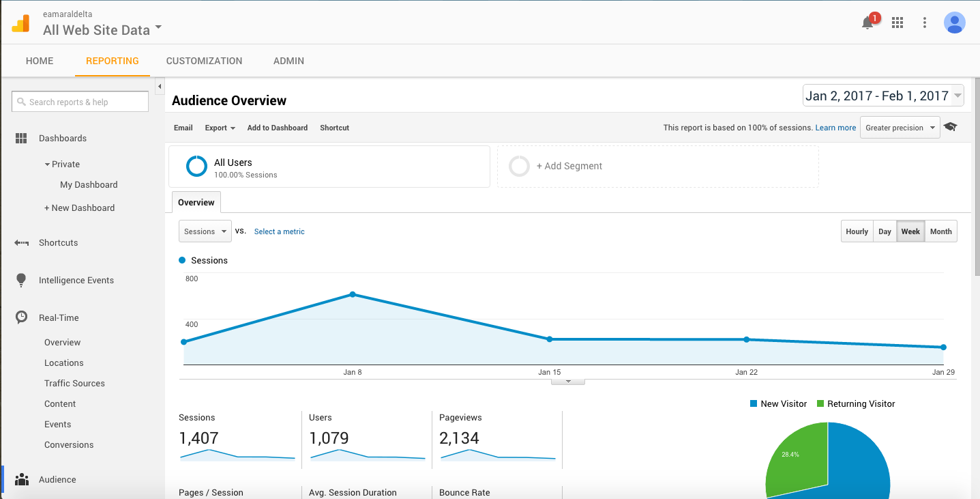Open the Google apps grid
Viewport: 980px width, 499px height.
897,23
